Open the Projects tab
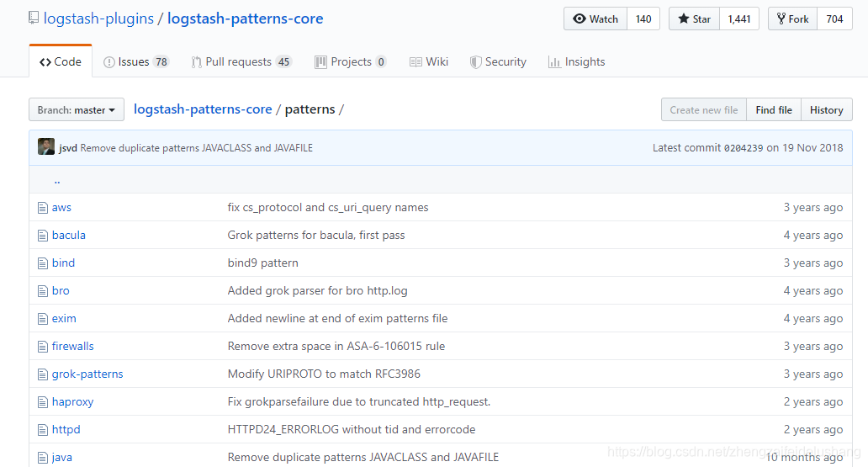The width and height of the screenshot is (868, 467). (351, 61)
